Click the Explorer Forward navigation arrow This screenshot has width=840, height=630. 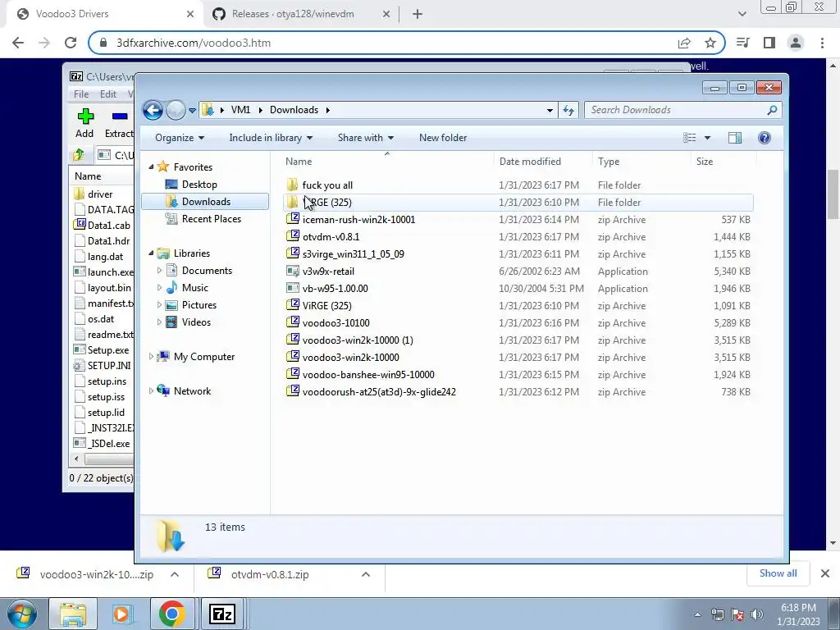[x=176, y=111]
